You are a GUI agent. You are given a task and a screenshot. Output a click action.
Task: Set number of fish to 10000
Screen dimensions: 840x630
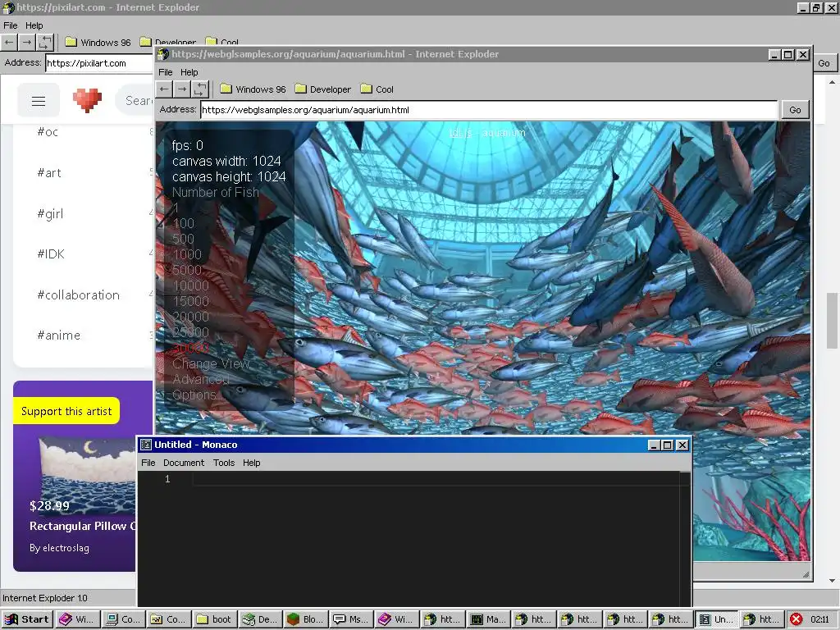[x=190, y=285]
